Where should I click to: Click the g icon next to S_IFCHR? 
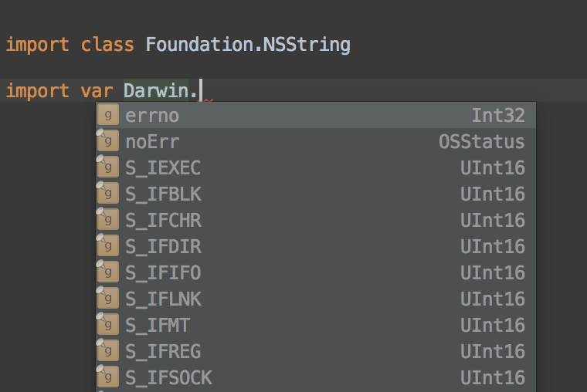pos(108,220)
